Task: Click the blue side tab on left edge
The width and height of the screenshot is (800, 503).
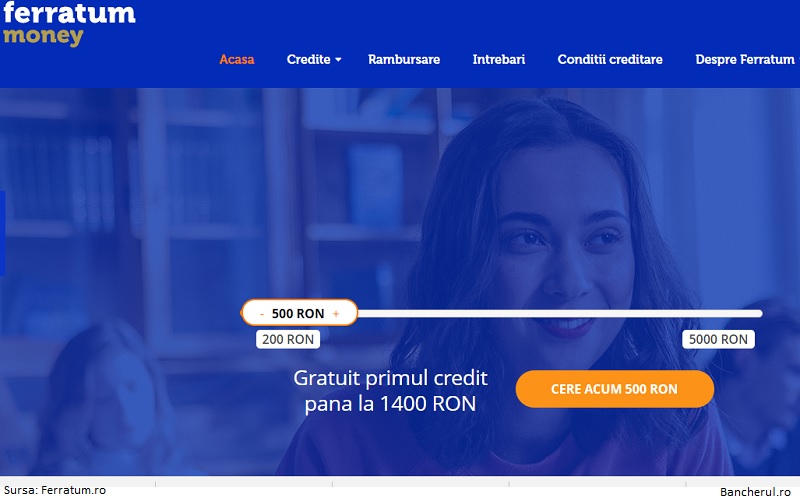Action: [x=2, y=233]
